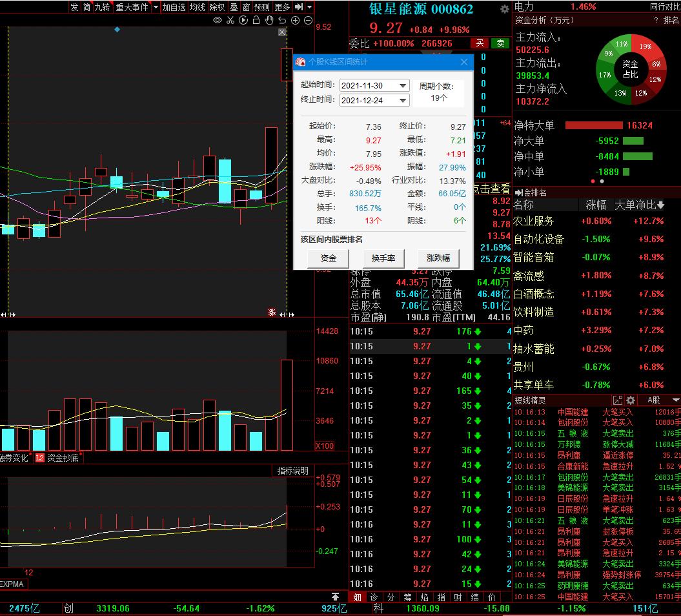Switch to the 财 finance tab
This screenshot has width=681, height=616.
point(458,597)
